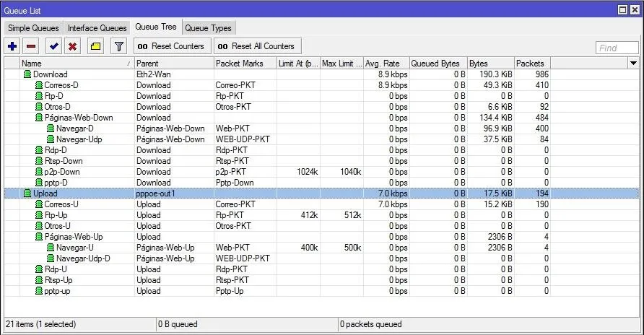Click the red X Disable icon
Viewport: 644px width, 335px height.
[72, 46]
